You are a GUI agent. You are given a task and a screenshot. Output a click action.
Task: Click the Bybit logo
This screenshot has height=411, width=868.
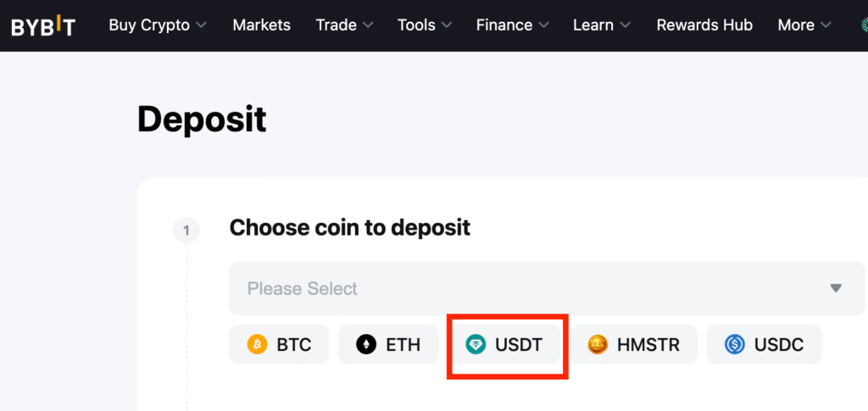coord(42,26)
